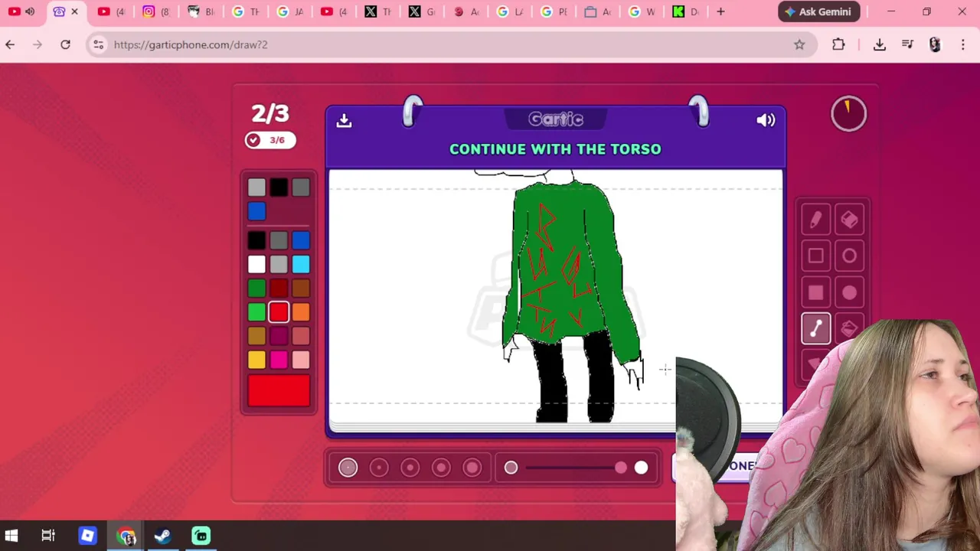Switch to the shopping bag icon tab

(597, 11)
